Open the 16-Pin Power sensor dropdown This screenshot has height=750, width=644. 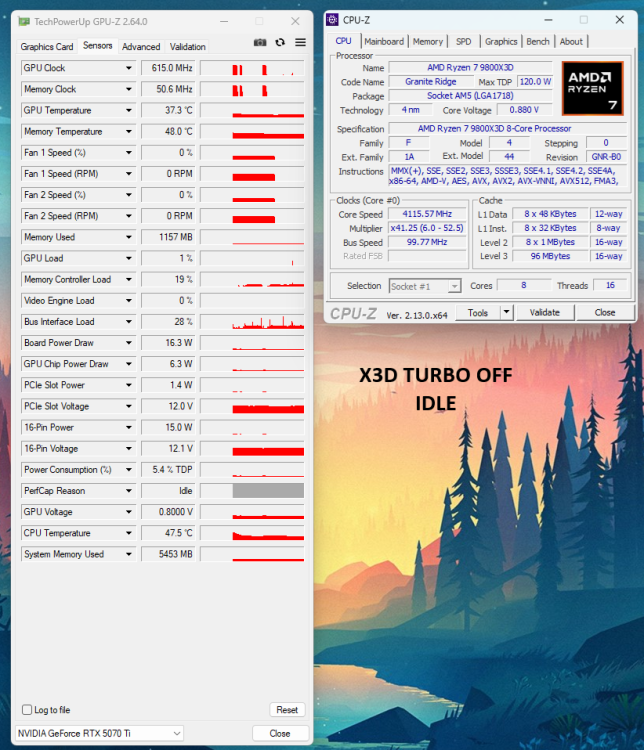click(129, 427)
